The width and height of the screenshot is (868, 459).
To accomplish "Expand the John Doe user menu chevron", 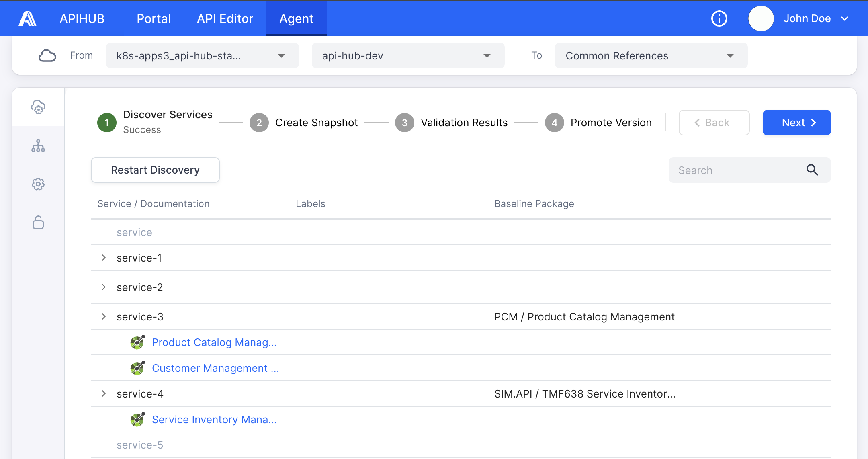I will [x=845, y=18].
